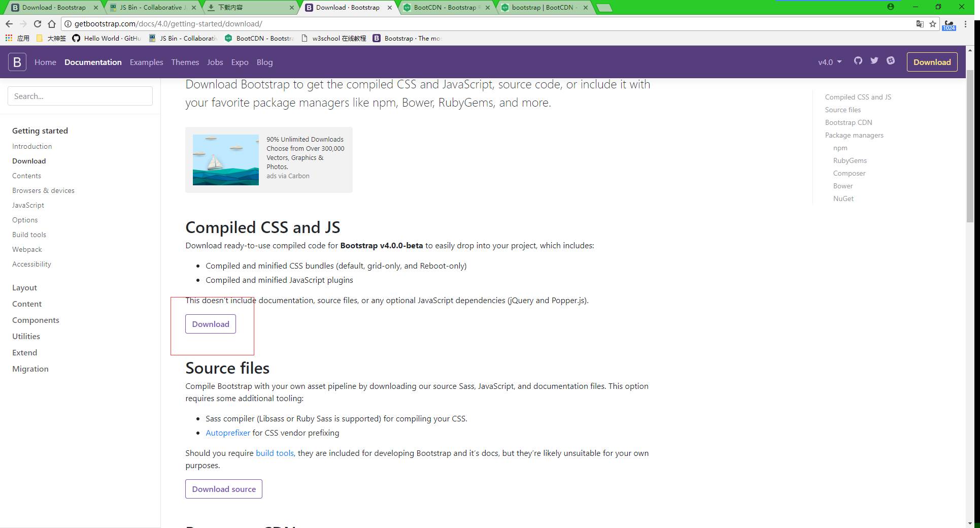This screenshot has height=528, width=980.
Task: Open Expo in navbar
Action: (x=240, y=62)
